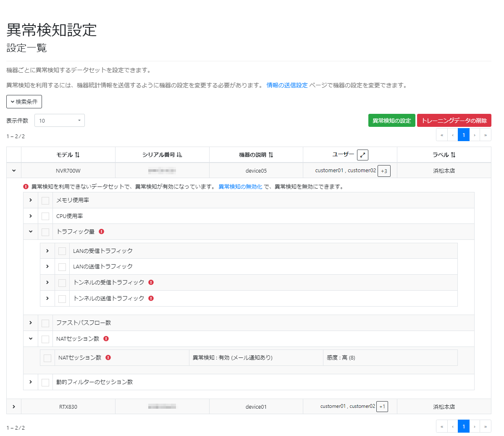This screenshot has height=436, width=504.
Task: Click the warning icon next to トンネルの受信トラフィック
Action: point(151,282)
